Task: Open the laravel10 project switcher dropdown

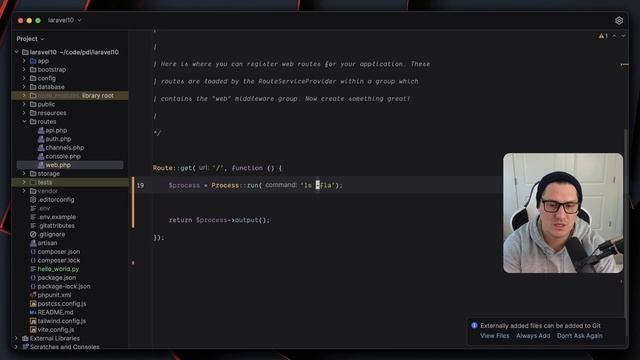Action: click(x=64, y=20)
